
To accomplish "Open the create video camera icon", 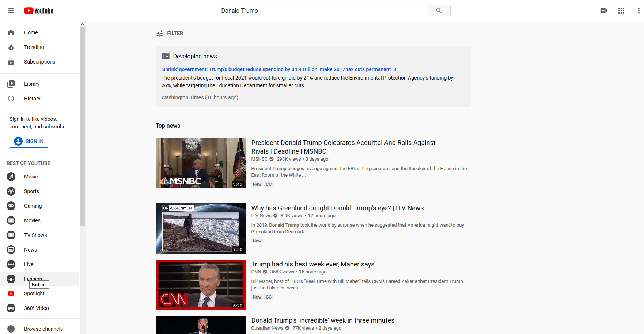I will point(604,11).
